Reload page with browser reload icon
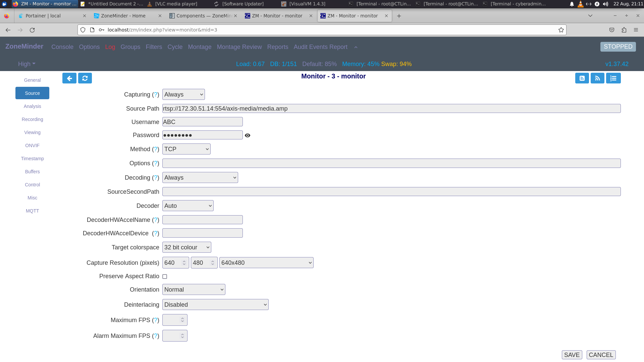The height and width of the screenshot is (362, 644). 32,30
